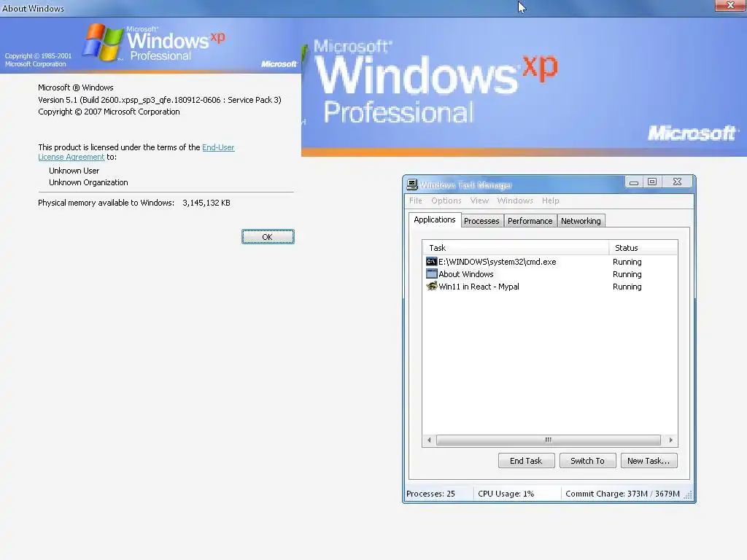
Task: Click the Unknown User text
Action: tap(74, 171)
